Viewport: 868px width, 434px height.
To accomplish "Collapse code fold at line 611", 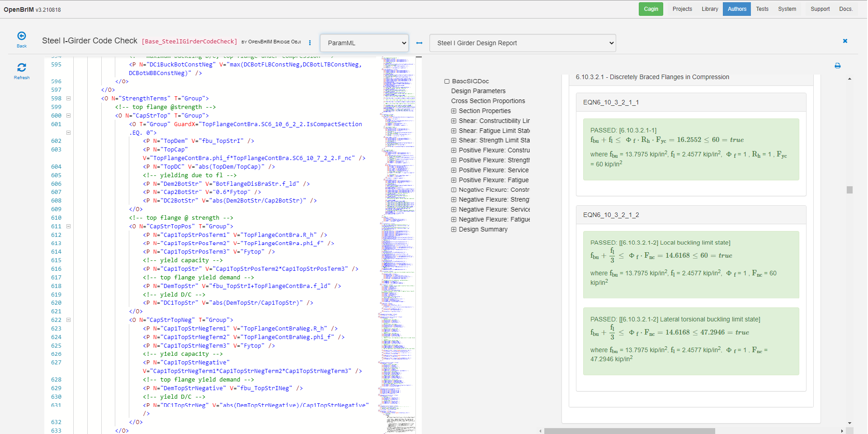I will pos(69,226).
